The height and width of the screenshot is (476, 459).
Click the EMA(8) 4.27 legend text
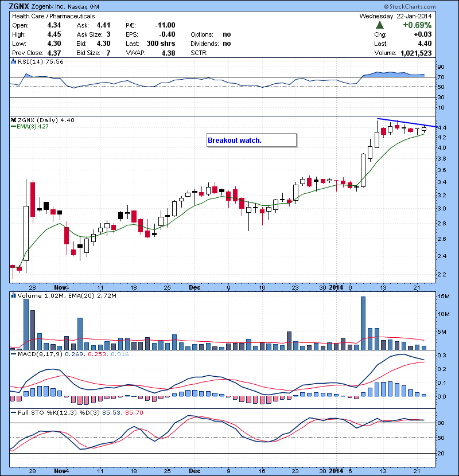(x=33, y=127)
